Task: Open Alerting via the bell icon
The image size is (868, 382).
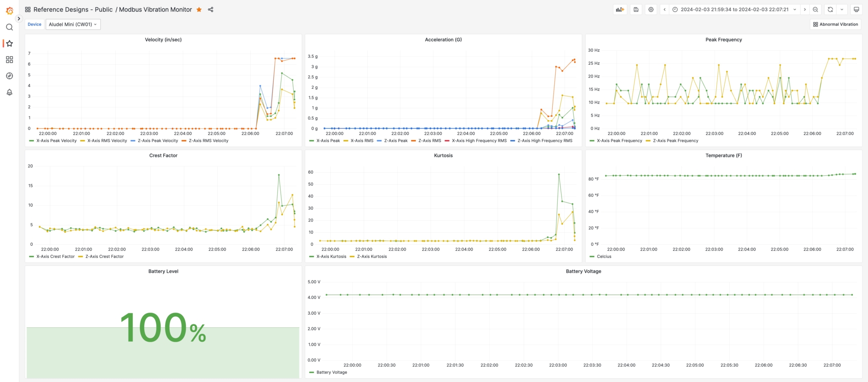Action: click(9, 92)
